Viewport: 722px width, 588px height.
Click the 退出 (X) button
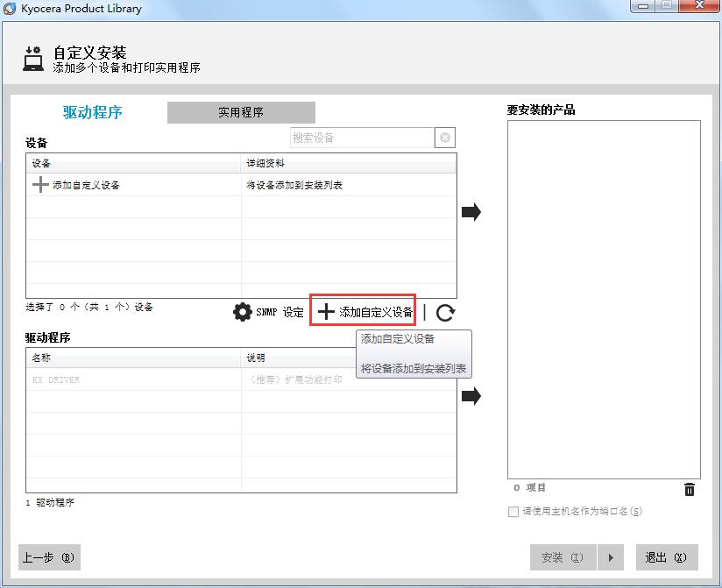[667, 557]
